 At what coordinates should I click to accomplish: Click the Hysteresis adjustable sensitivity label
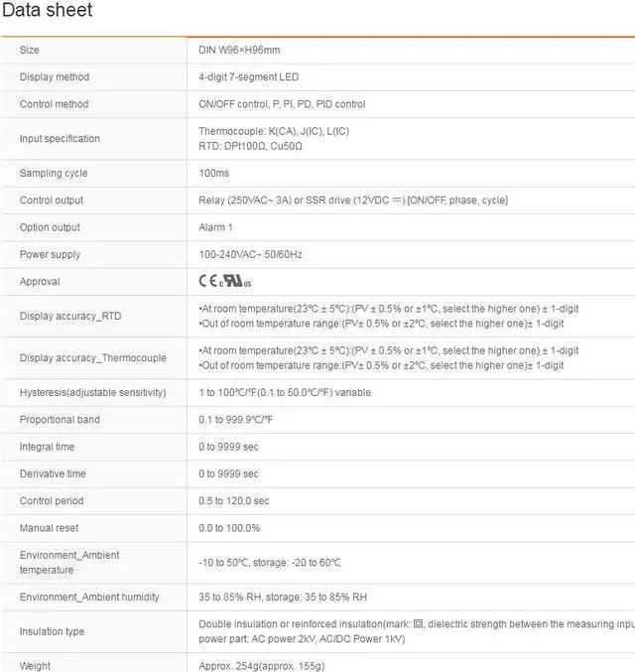click(93, 393)
